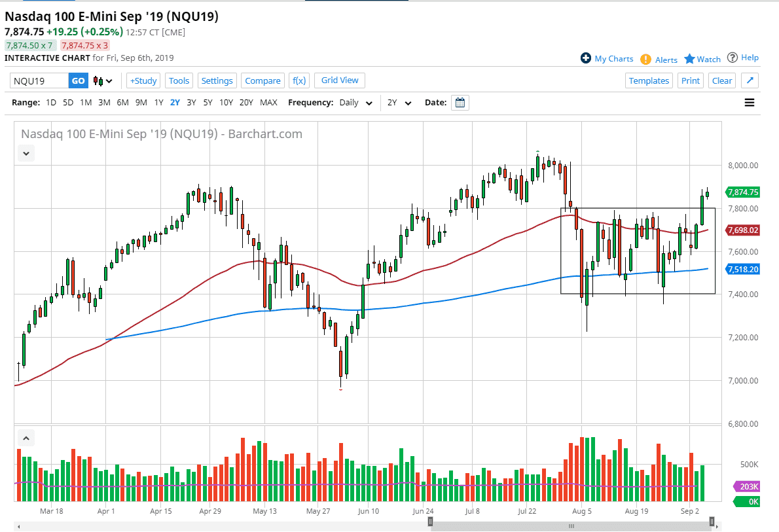Click the My Charts plus icon

[586, 58]
